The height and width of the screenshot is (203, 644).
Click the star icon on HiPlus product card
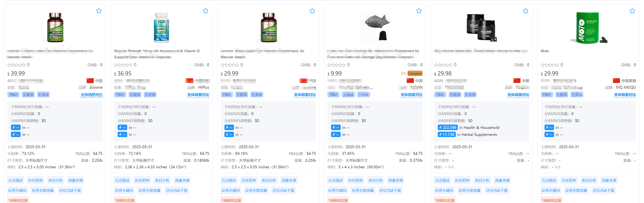pos(206,11)
